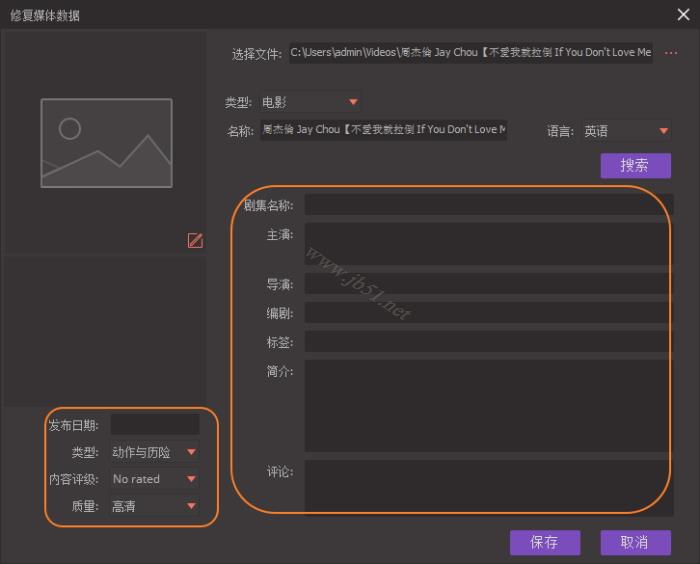Viewport: 700px width, 564px height.
Task: Click the 评论 text area
Action: (x=489, y=488)
